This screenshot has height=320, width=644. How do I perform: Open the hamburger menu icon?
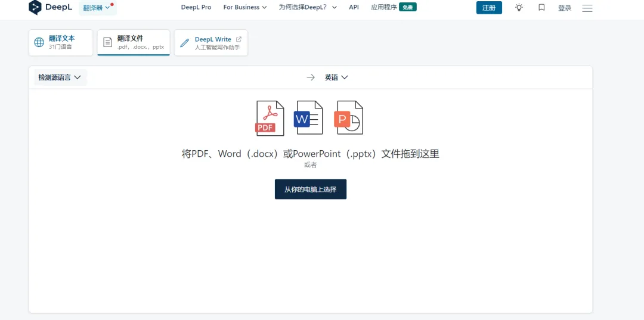pyautogui.click(x=587, y=8)
